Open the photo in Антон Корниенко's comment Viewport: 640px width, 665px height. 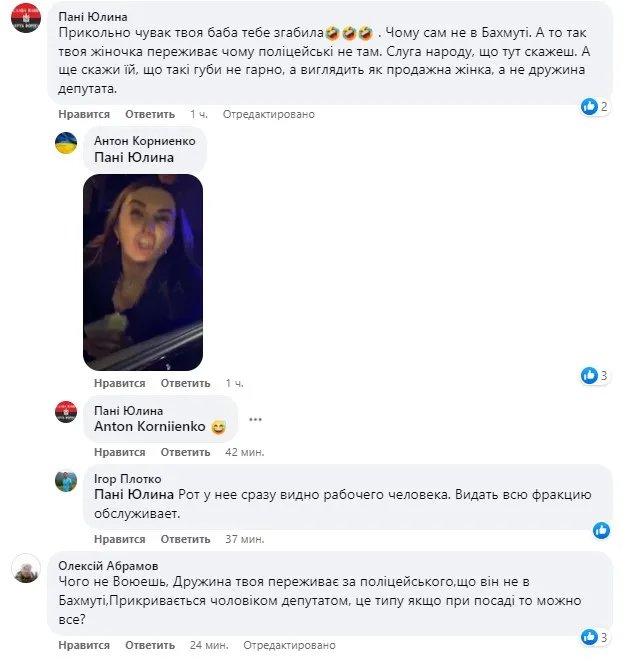pos(143,272)
